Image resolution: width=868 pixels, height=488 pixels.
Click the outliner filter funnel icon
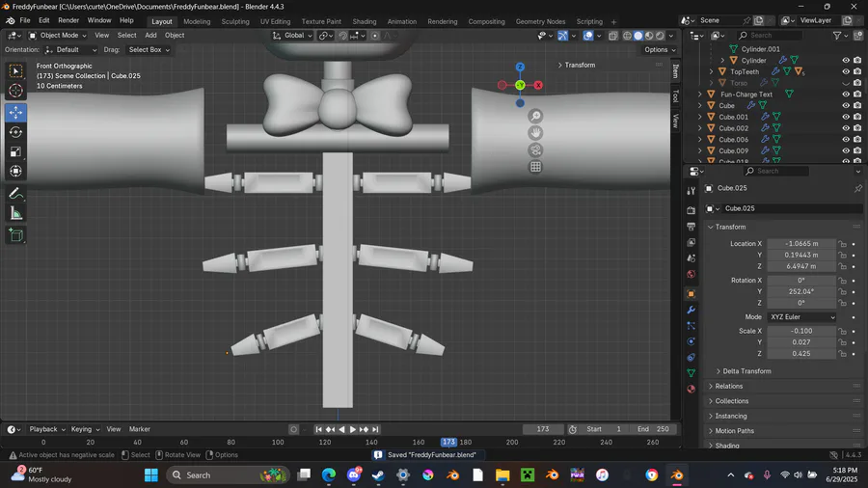click(x=837, y=36)
